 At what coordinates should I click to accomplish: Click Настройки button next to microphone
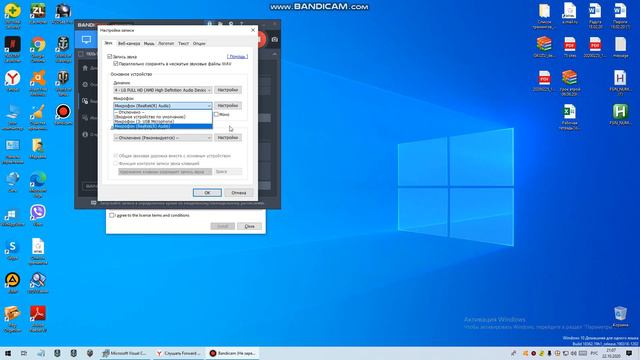click(228, 106)
